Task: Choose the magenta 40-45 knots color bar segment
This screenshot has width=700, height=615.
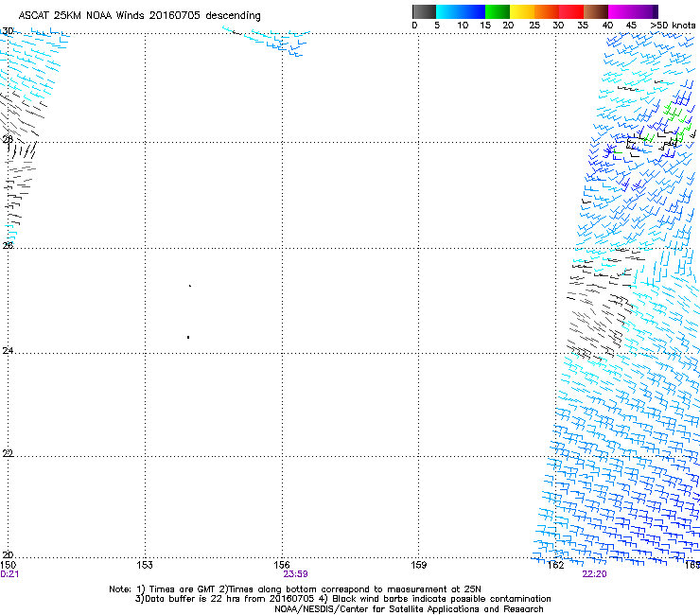Action: [x=621, y=11]
